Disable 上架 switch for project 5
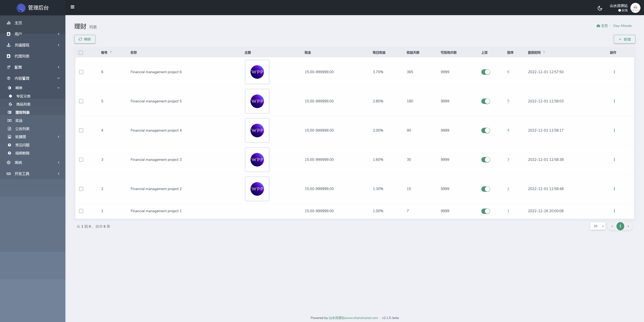The height and width of the screenshot is (322, 644). coord(486,101)
